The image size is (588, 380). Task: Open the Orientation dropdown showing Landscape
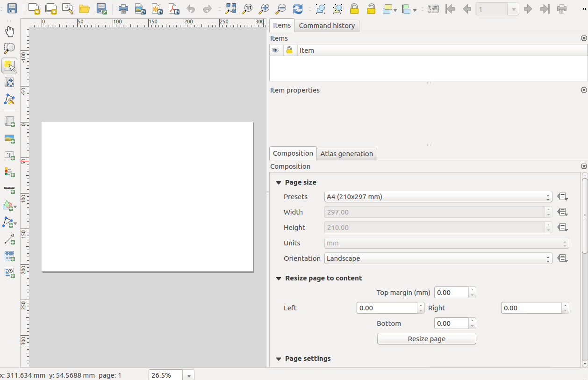coord(438,258)
